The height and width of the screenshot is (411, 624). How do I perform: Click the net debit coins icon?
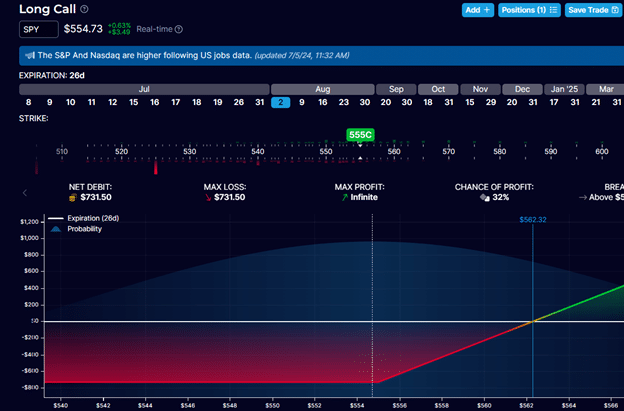click(72, 198)
